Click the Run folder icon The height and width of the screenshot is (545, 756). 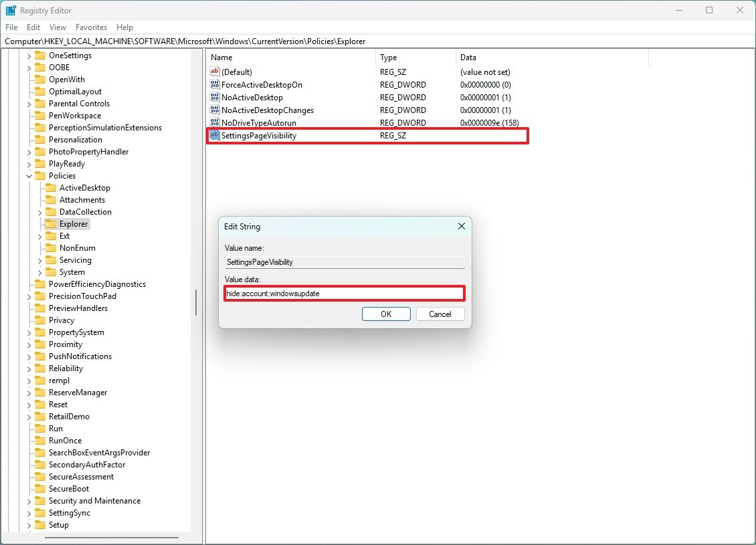[x=40, y=428]
